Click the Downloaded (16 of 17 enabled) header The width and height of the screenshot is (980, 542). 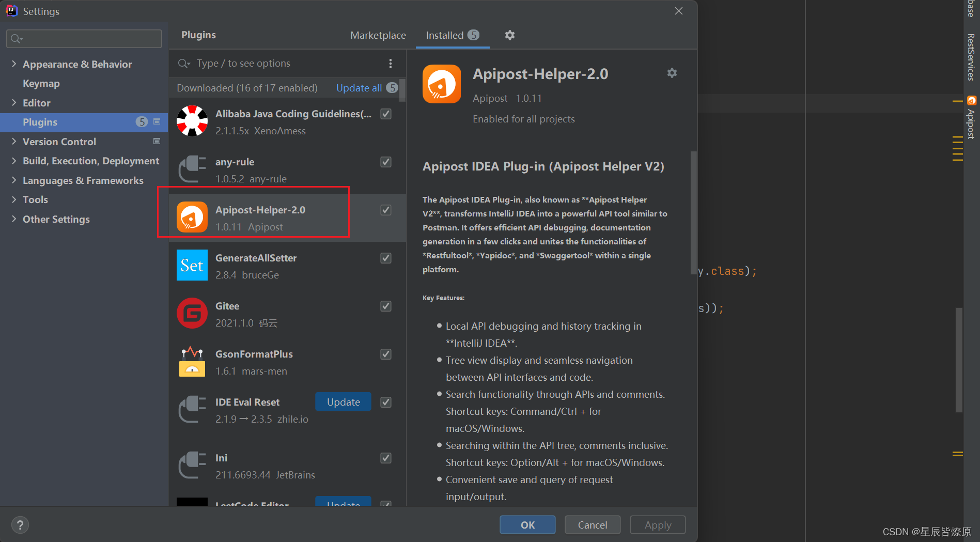pos(247,88)
